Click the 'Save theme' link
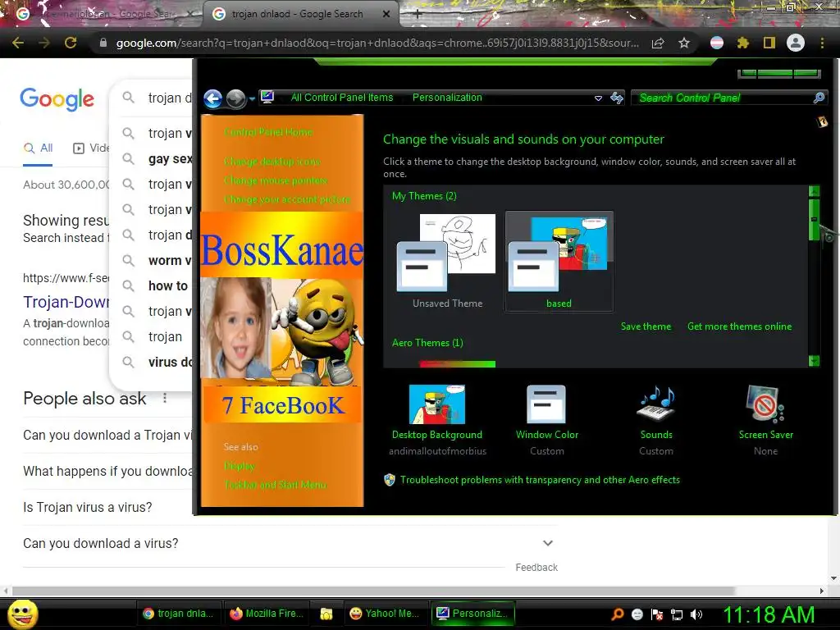The image size is (840, 630). 646,326
